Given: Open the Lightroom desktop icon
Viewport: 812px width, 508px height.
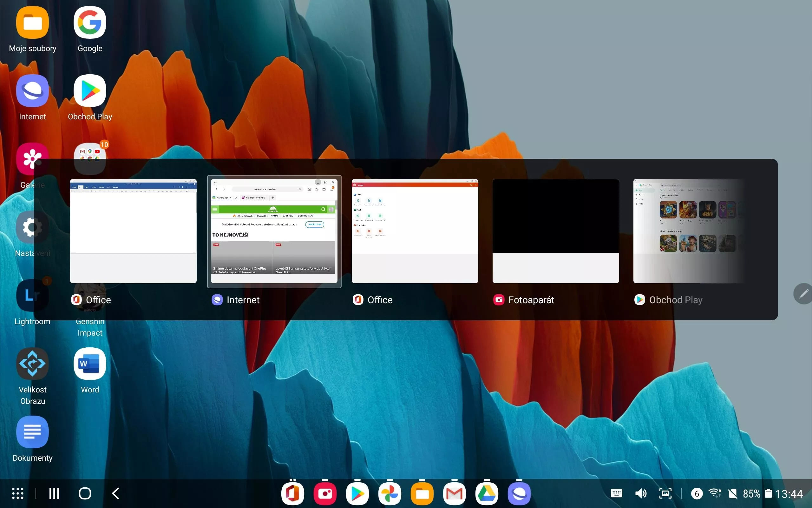Looking at the screenshot, I should 33,296.
